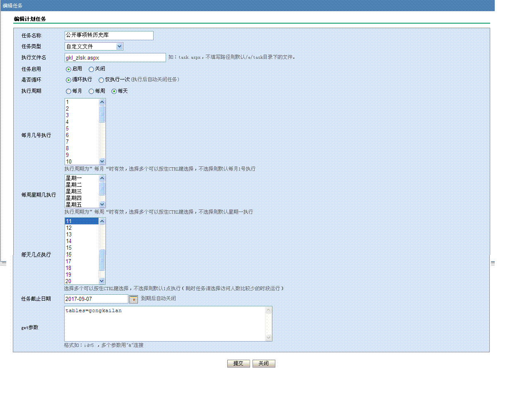Select the 关闭 radio for task enable
The image size is (532, 409).
coord(91,69)
